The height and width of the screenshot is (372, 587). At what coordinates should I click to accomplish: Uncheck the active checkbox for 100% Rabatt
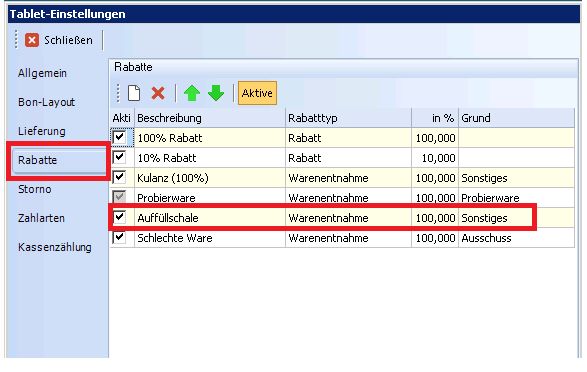click(119, 137)
